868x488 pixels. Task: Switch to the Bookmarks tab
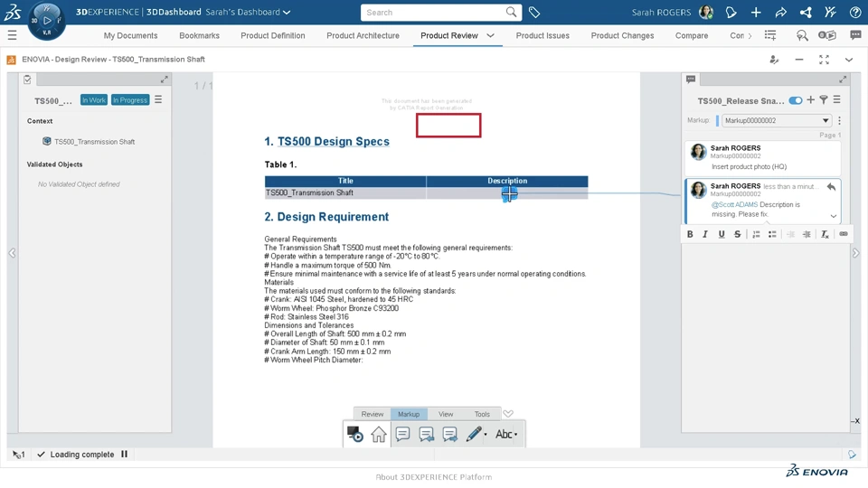click(x=199, y=35)
